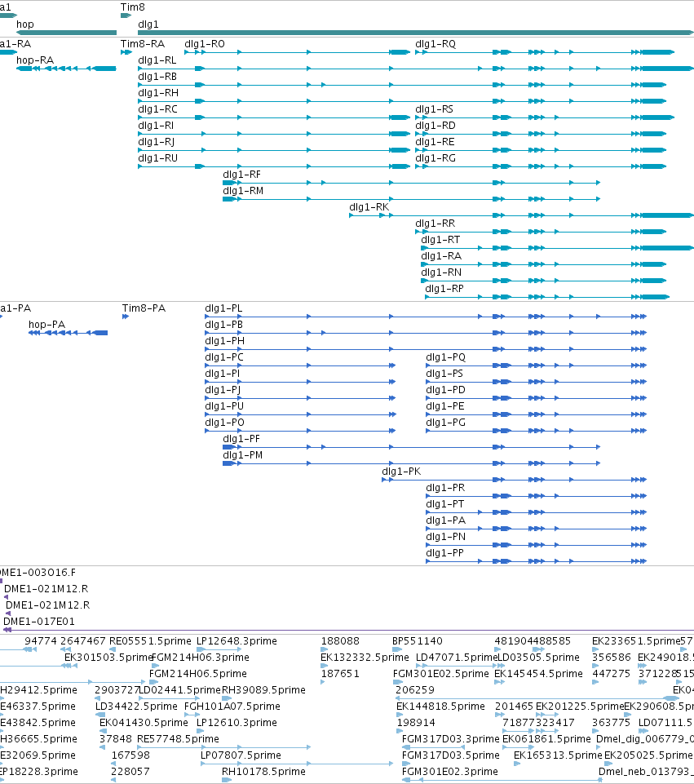Click the dlg1-RF transcript label
This screenshot has height=784, width=694.
click(x=241, y=175)
